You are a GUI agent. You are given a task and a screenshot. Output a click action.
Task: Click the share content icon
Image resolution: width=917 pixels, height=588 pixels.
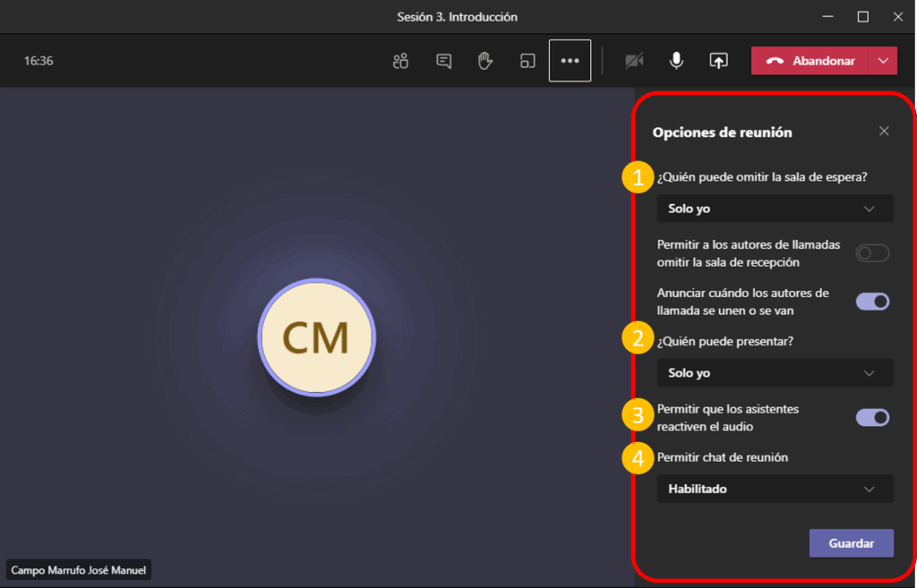[x=718, y=61]
